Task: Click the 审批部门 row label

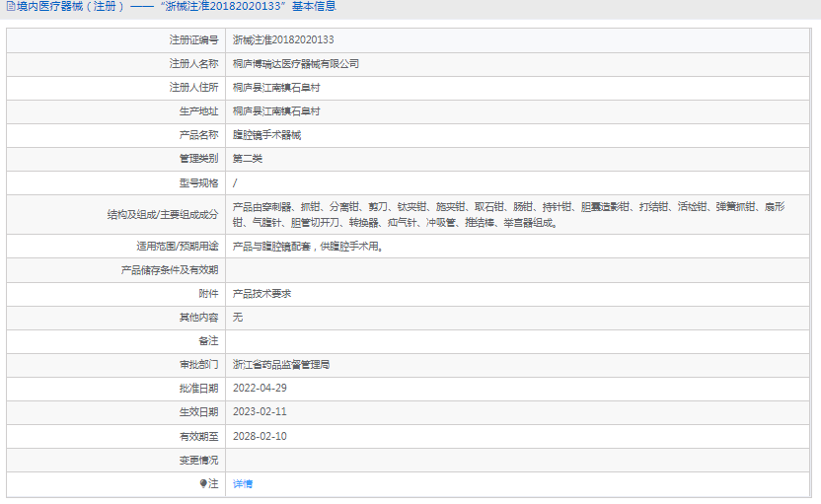Action: [198, 364]
